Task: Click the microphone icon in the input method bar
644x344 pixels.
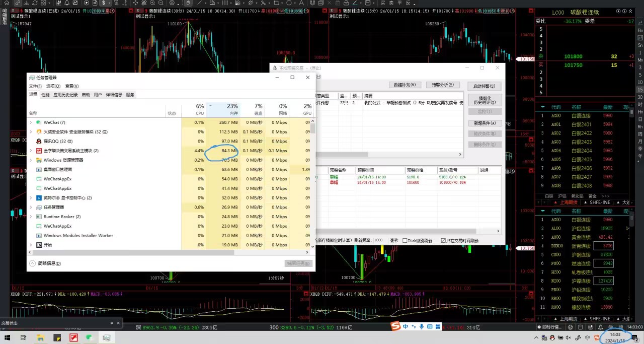Action: [x=421, y=327]
